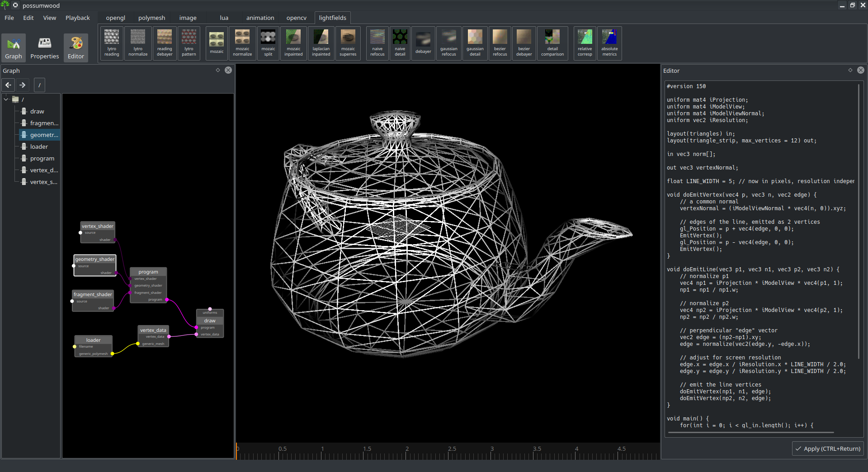Click the mozaic normalize icon
The width and height of the screenshot is (868, 472).
[x=242, y=43]
